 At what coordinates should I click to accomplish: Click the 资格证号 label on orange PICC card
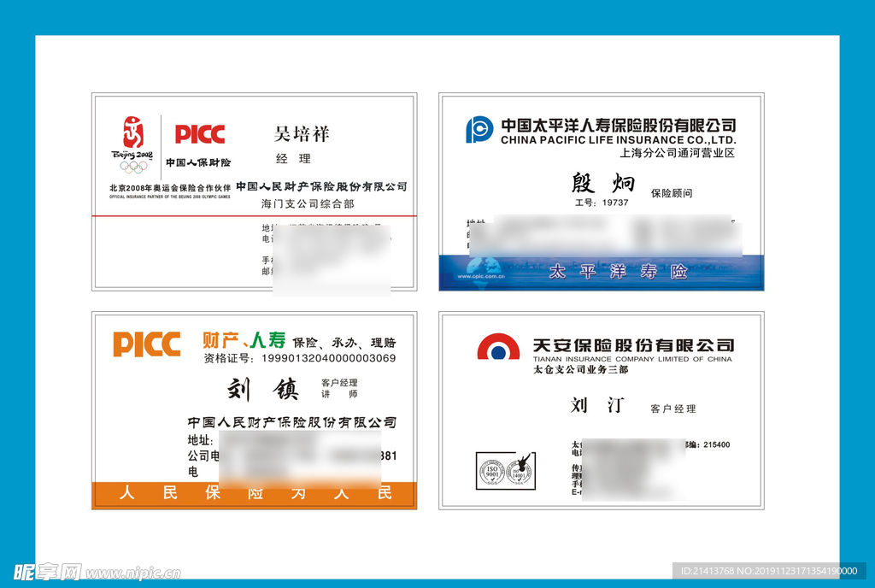click(229, 358)
